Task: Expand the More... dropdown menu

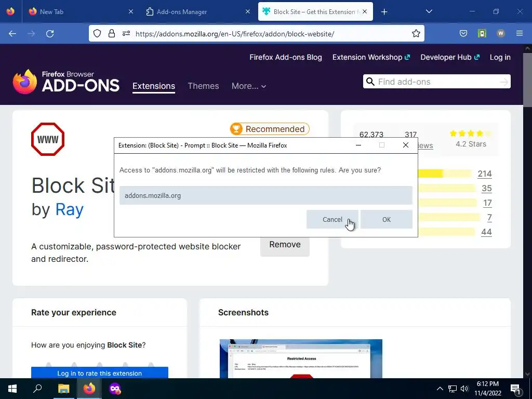Action: click(249, 86)
